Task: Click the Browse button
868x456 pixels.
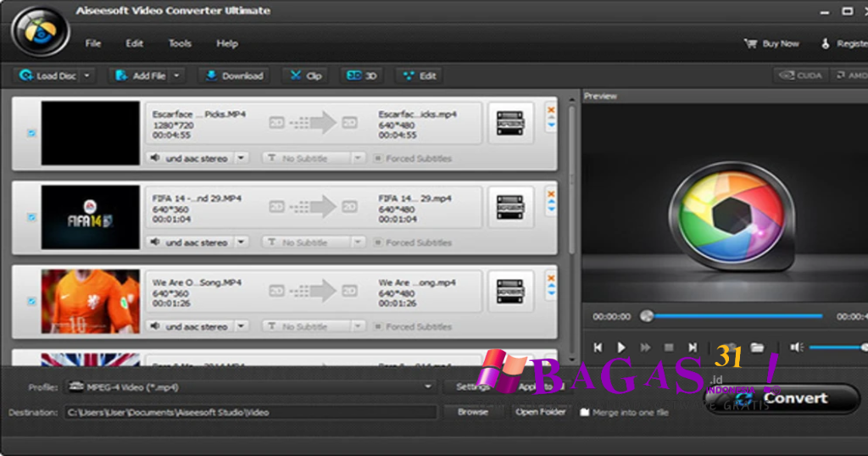Action: (473, 412)
